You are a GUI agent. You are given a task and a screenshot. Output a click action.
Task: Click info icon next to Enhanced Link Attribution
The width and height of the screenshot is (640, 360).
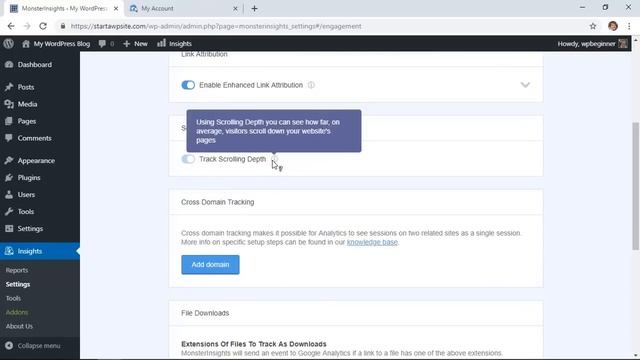tap(311, 85)
